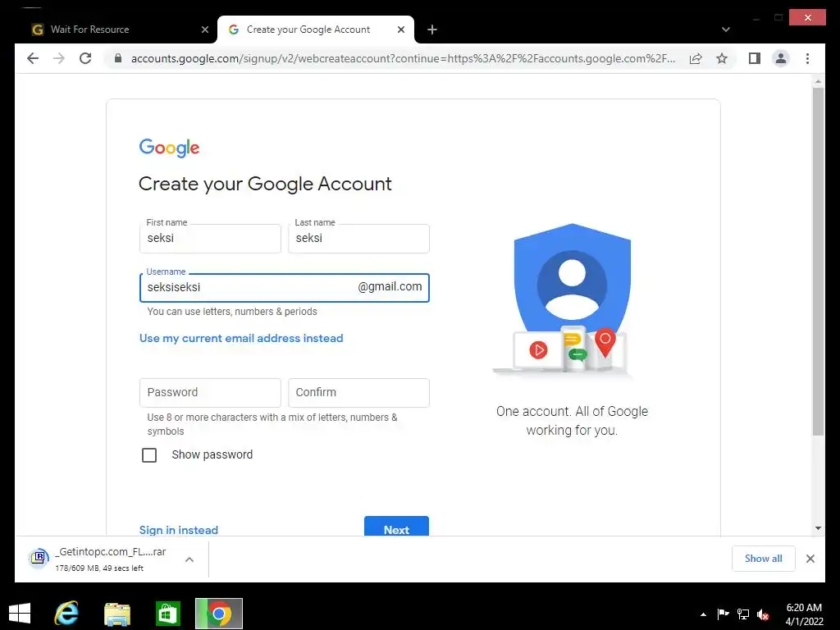This screenshot has width=840, height=630.
Task: Focus the Username input field
Action: click(x=284, y=288)
